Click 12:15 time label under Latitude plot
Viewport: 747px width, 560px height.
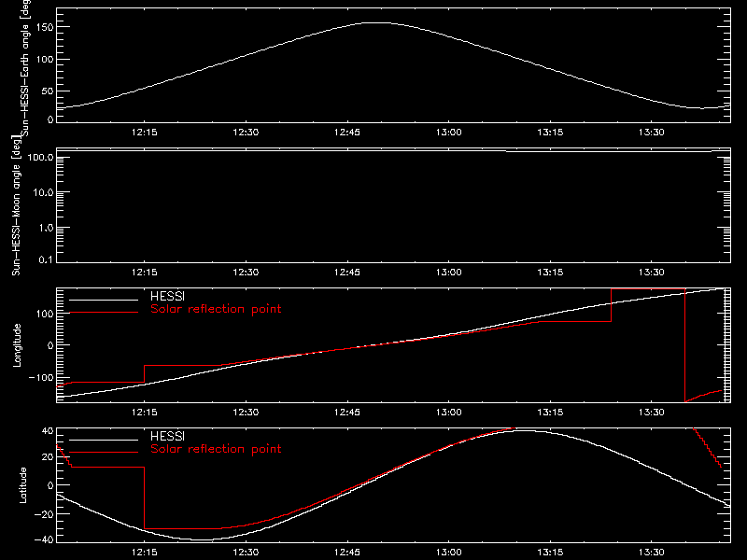click(145, 552)
